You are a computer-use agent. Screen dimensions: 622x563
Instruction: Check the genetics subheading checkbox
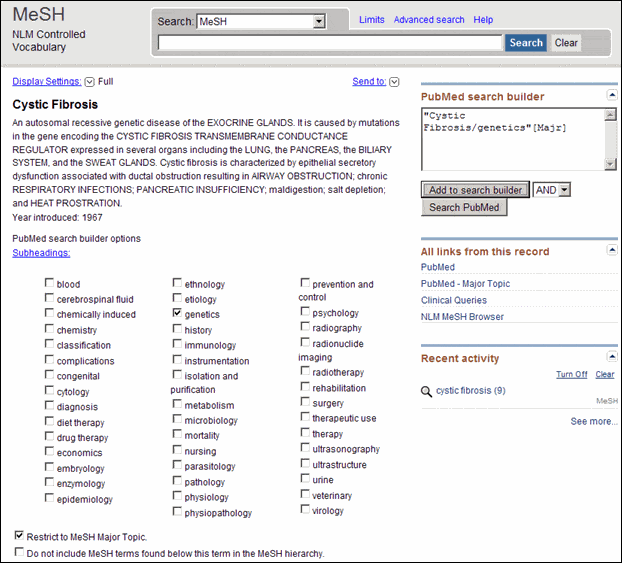(177, 313)
